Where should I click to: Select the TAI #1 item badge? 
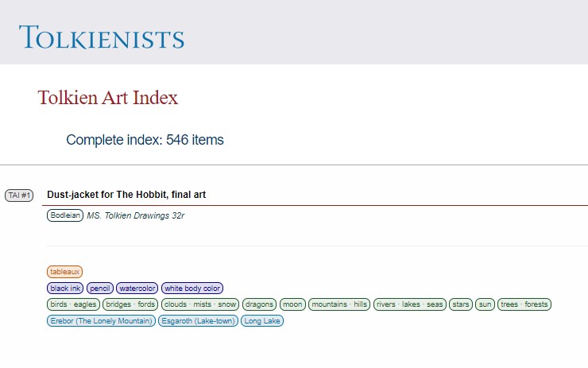coord(19,196)
